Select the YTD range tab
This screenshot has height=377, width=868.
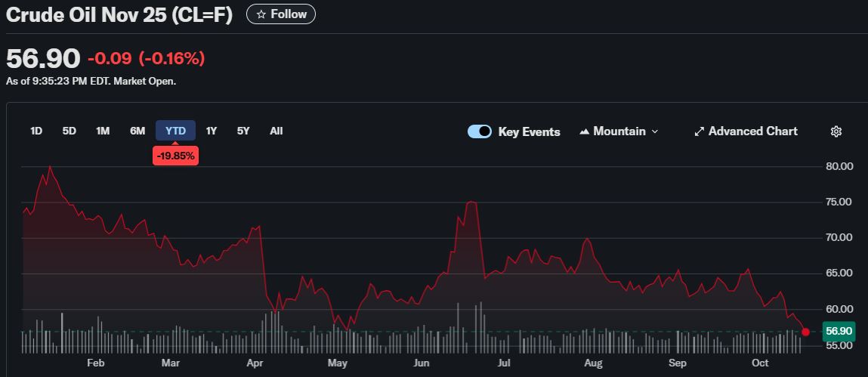click(x=175, y=131)
